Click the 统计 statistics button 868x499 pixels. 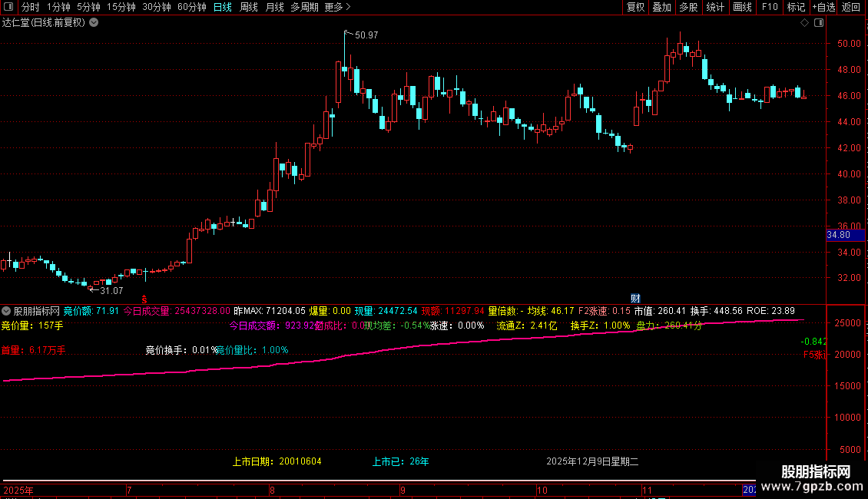point(715,7)
